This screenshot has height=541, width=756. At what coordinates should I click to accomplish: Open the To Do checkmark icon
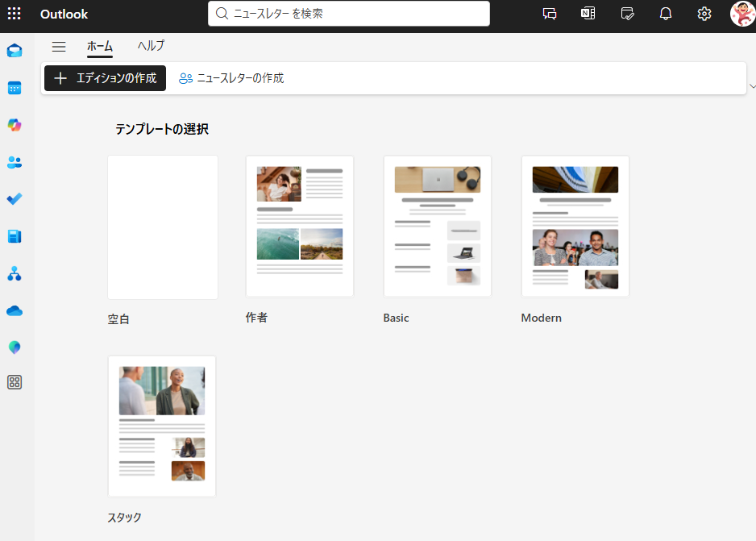point(15,199)
